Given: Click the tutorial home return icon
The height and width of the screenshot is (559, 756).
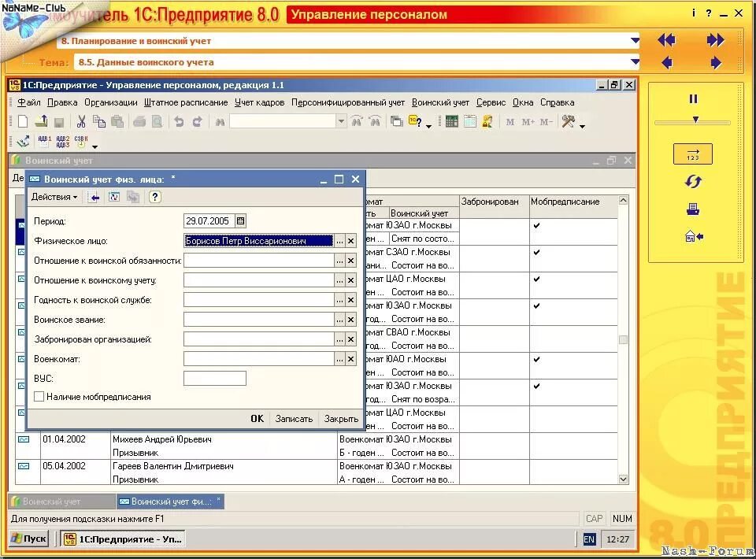Looking at the screenshot, I should [694, 236].
